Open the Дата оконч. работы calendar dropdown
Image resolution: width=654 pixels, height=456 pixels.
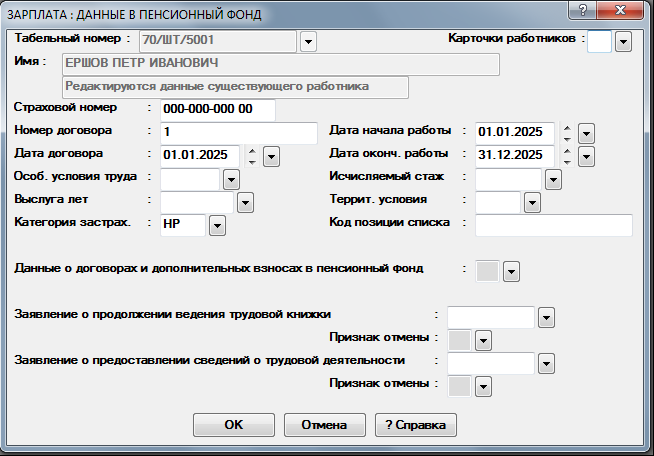586,156
